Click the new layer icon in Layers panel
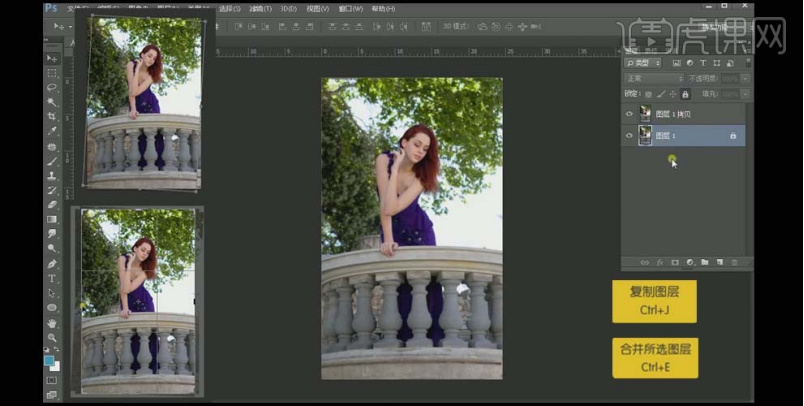Viewport: 804px width, 406px height. pyautogui.click(x=720, y=262)
